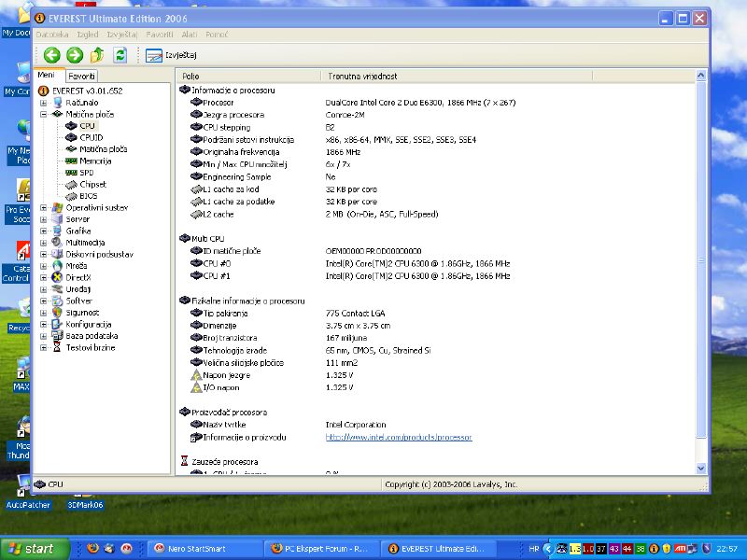Expand the Računalo tree node

click(x=43, y=103)
